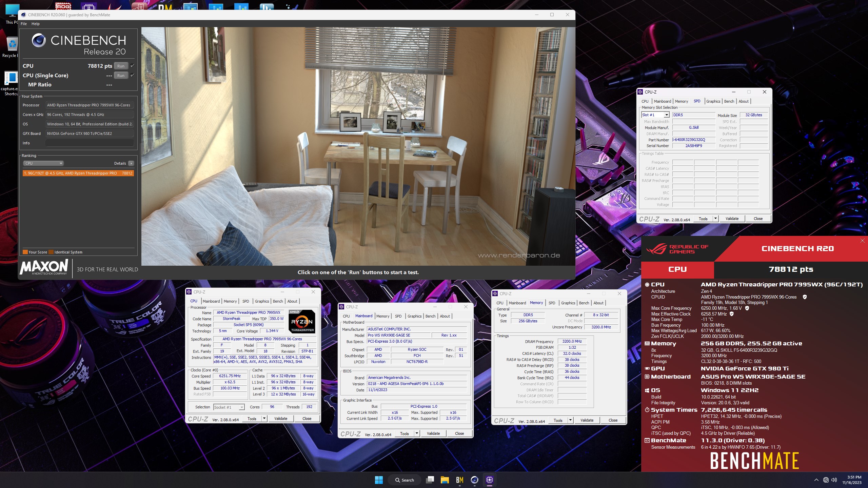Click Validate in the CPU-Z SPD window

click(x=732, y=219)
